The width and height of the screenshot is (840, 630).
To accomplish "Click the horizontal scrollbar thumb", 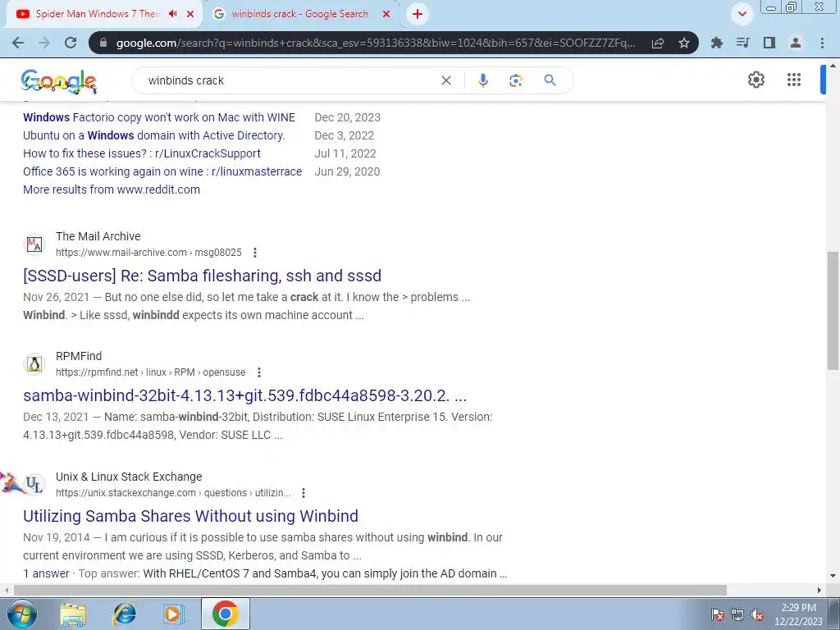I will (370, 591).
